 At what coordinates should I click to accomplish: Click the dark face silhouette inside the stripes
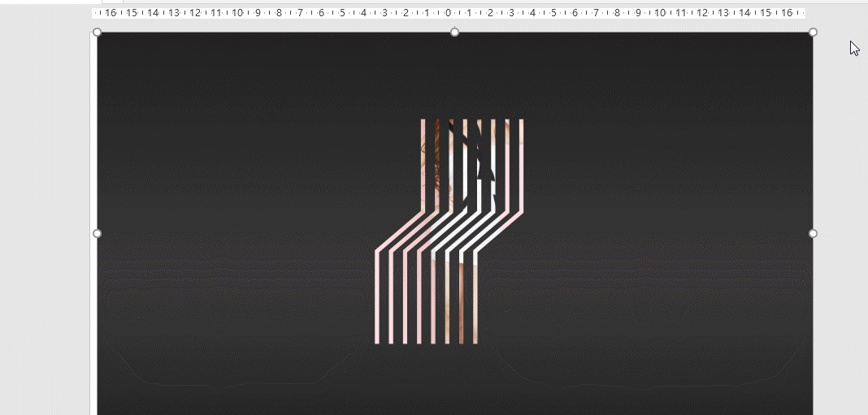475,158
